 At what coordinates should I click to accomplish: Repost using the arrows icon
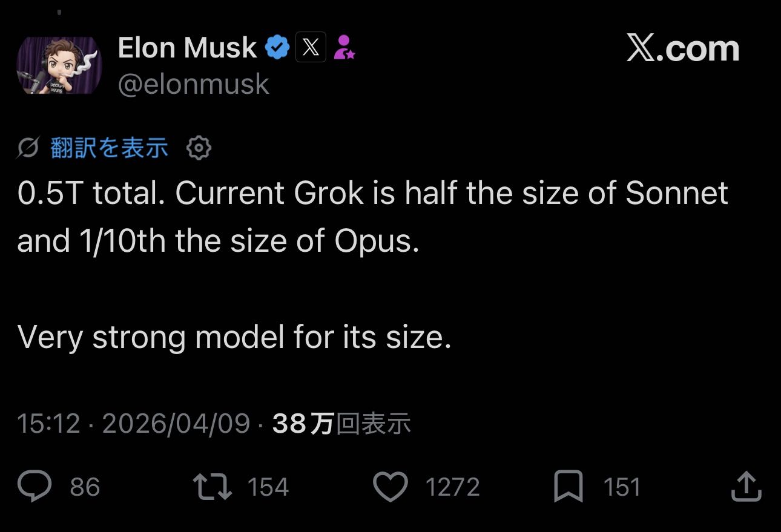tap(212, 487)
